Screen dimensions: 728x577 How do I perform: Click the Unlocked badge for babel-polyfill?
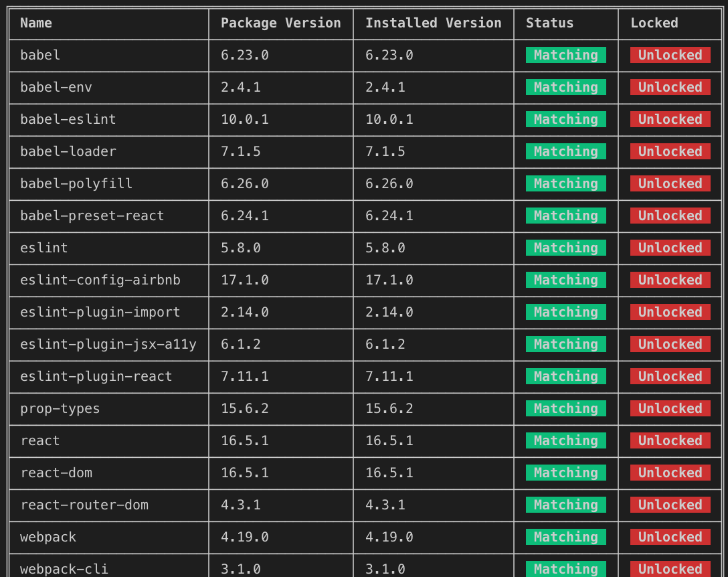tap(670, 183)
